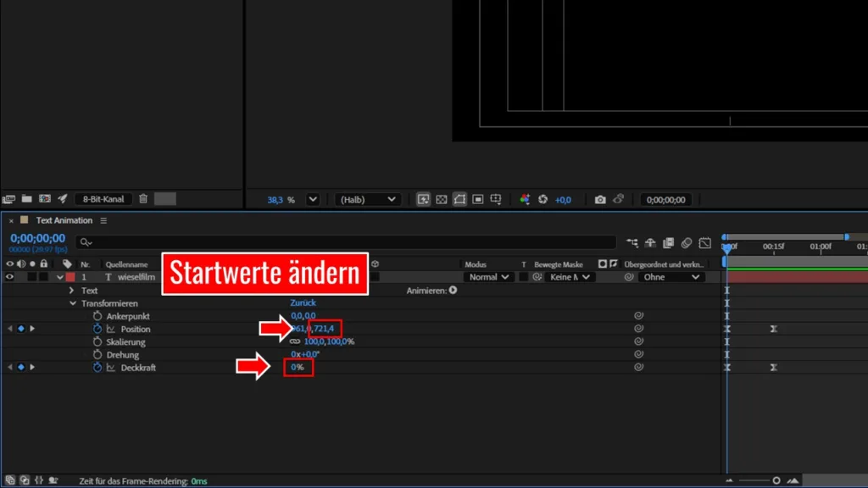The height and width of the screenshot is (488, 868).
Task: Create a new folder in project panel
Action: [x=26, y=198]
